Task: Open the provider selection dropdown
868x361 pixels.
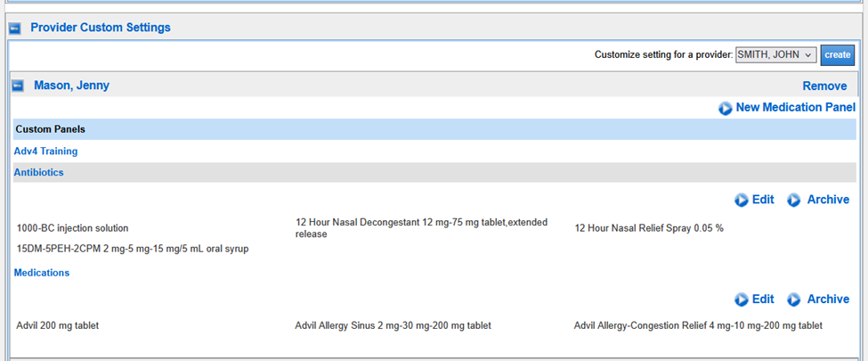Action: [x=775, y=55]
